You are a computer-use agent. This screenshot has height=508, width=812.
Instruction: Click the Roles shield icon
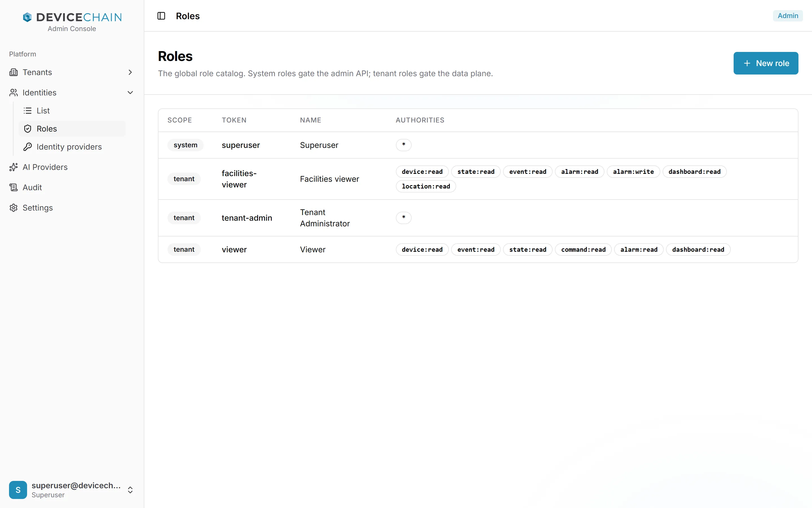(28, 129)
